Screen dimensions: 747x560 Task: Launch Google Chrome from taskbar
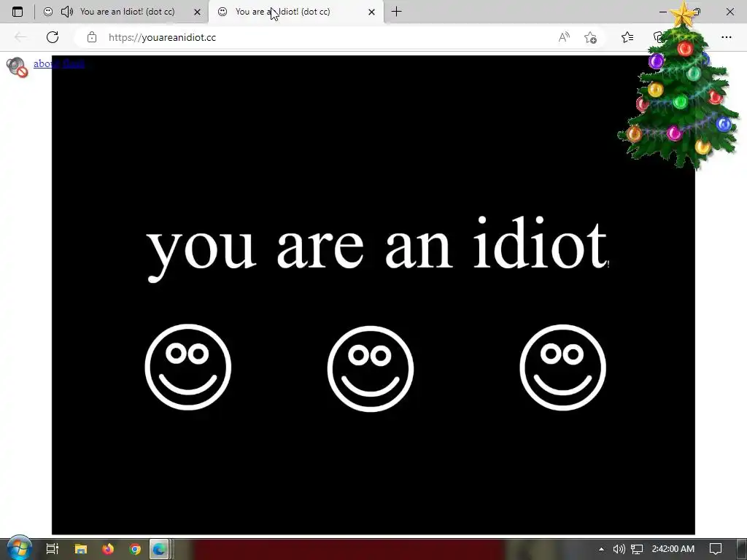pyautogui.click(x=135, y=549)
